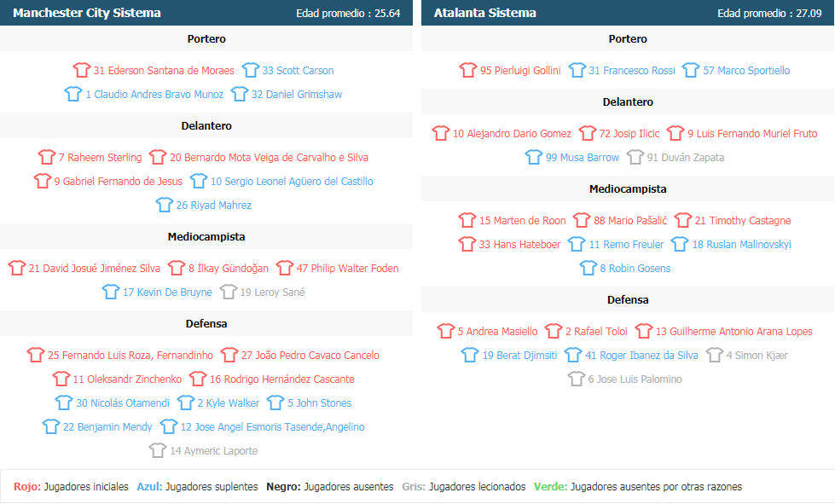This screenshot has width=835, height=504.
Task: Click gray jersey icon next to Simon Kjær
Action: pyautogui.click(x=715, y=355)
